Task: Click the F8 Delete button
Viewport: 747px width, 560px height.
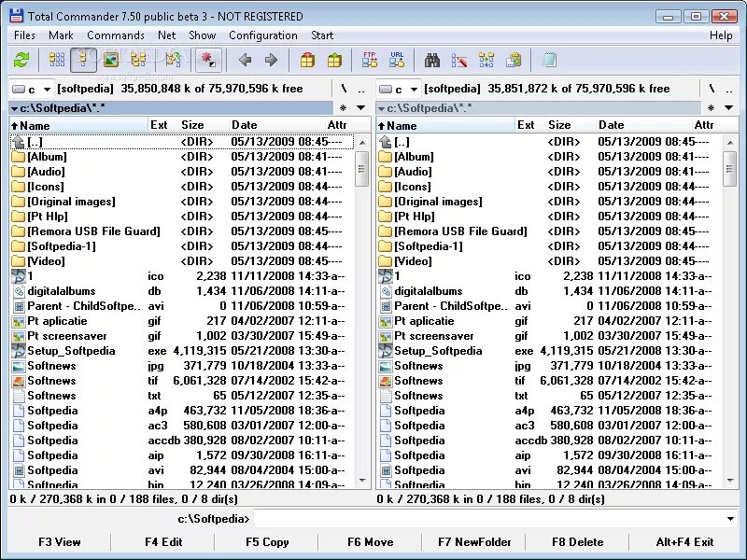Action: pyautogui.click(x=578, y=542)
